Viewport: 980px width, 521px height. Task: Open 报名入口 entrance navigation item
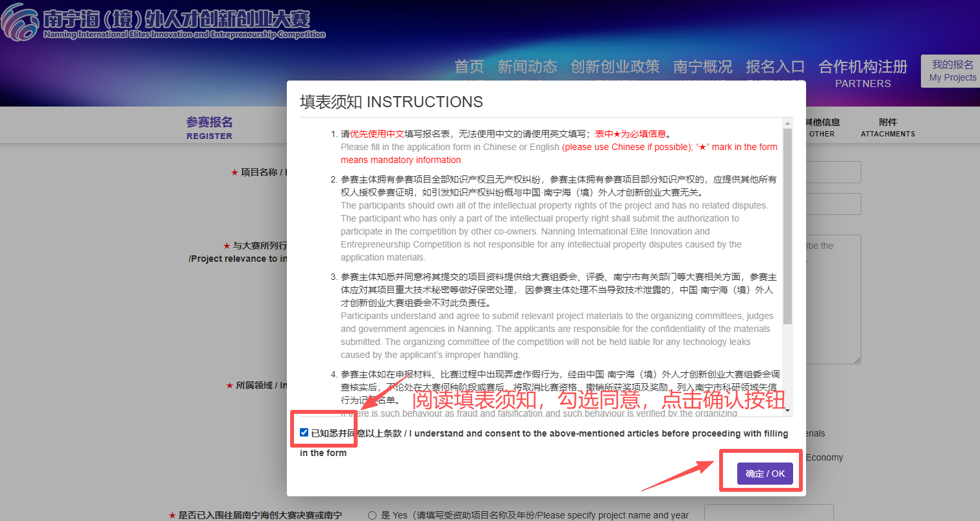(775, 67)
